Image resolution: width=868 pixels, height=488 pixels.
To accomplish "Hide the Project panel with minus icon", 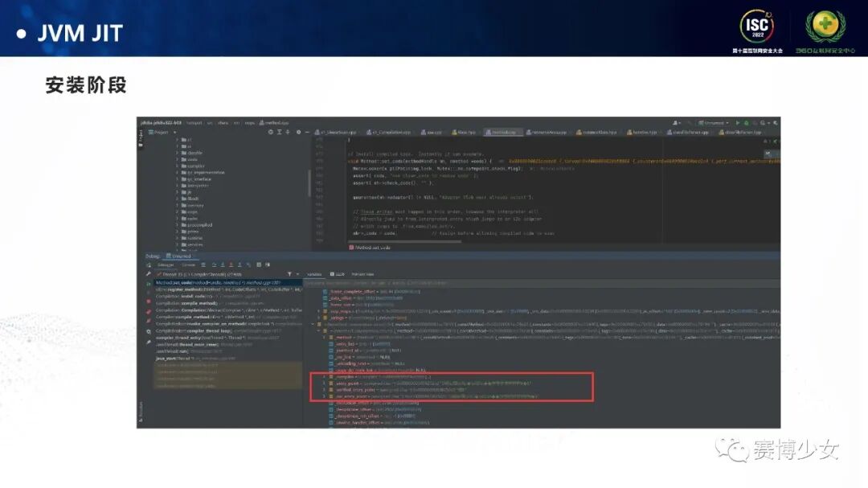I will (307, 132).
